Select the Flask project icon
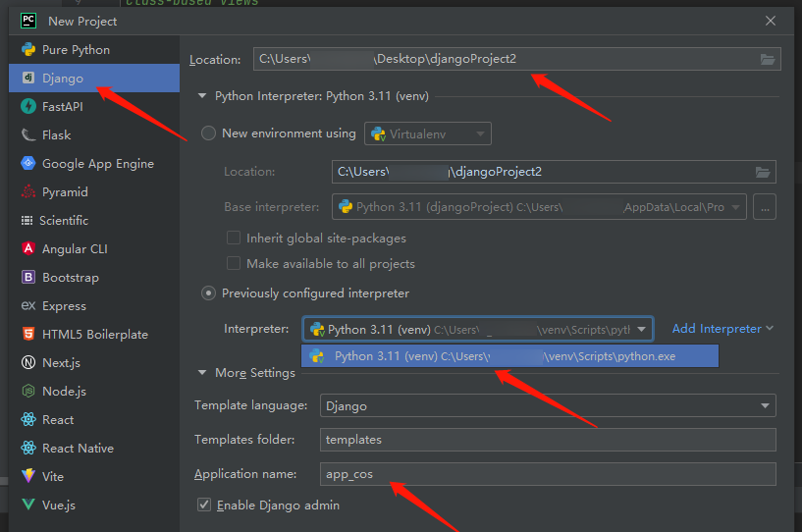Viewport: 802px width, 532px height. (x=27, y=135)
